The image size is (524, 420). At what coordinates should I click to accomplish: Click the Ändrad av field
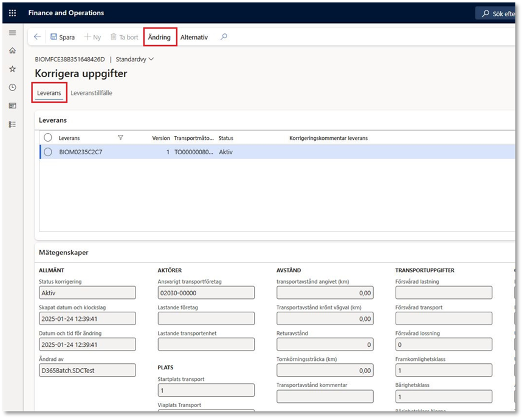click(87, 370)
